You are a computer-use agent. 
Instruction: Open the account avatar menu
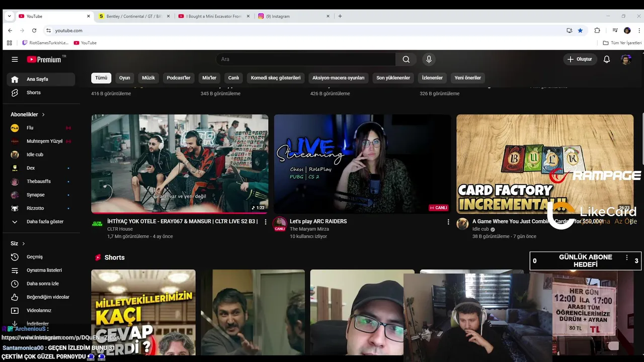pos(626,59)
